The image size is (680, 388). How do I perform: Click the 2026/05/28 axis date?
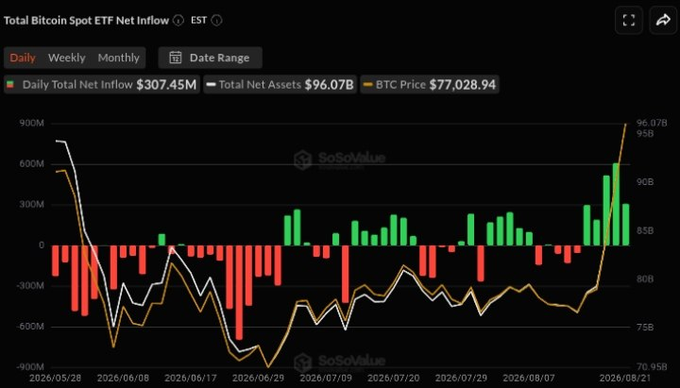click(55, 378)
